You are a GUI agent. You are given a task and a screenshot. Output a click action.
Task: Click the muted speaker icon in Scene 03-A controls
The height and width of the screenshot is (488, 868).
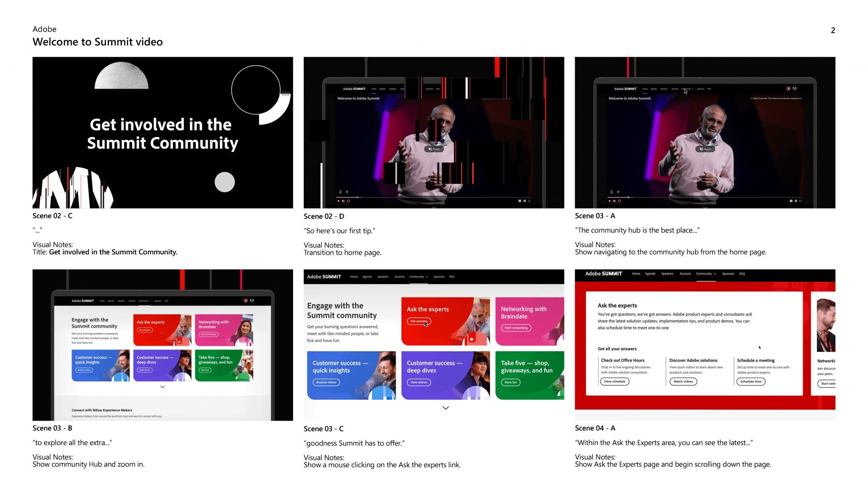(x=615, y=201)
